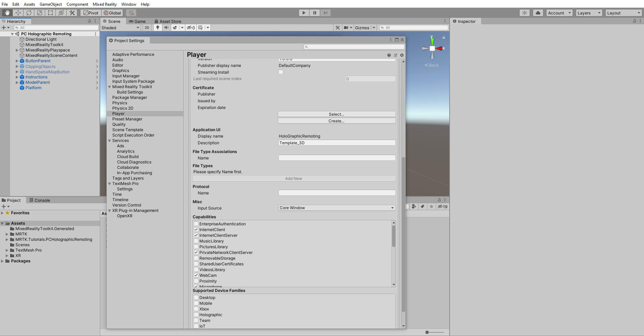644x336 pixels.
Task: Expand MixedRealityPlayspace in Hierarchy
Action: click(17, 50)
